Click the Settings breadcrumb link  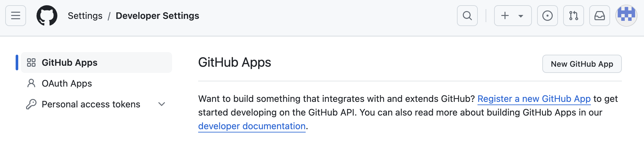click(85, 16)
